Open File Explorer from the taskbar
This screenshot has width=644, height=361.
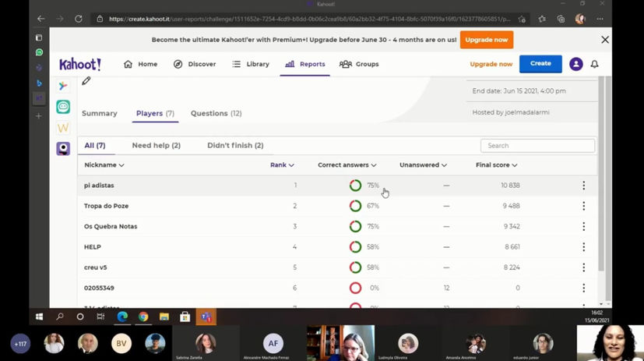point(164,317)
